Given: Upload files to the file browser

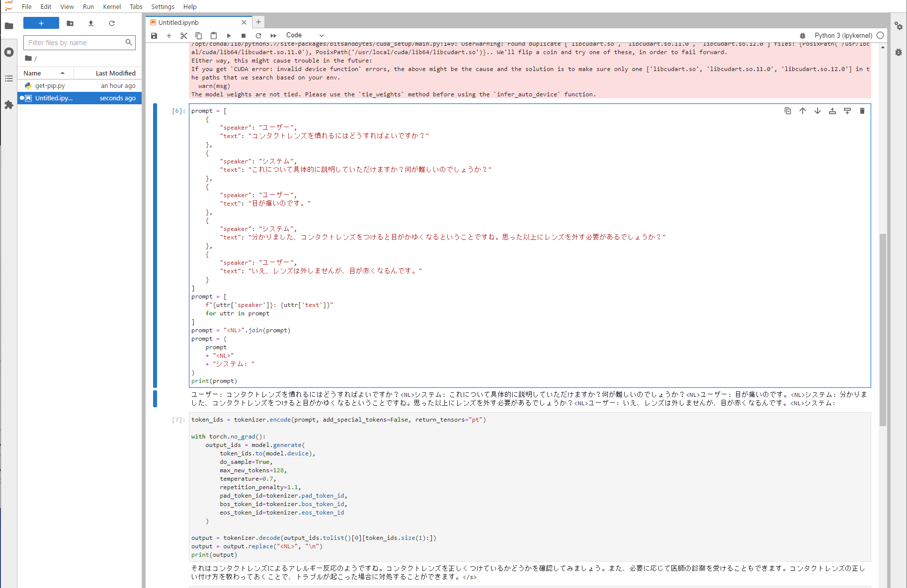Looking at the screenshot, I should (91, 23).
